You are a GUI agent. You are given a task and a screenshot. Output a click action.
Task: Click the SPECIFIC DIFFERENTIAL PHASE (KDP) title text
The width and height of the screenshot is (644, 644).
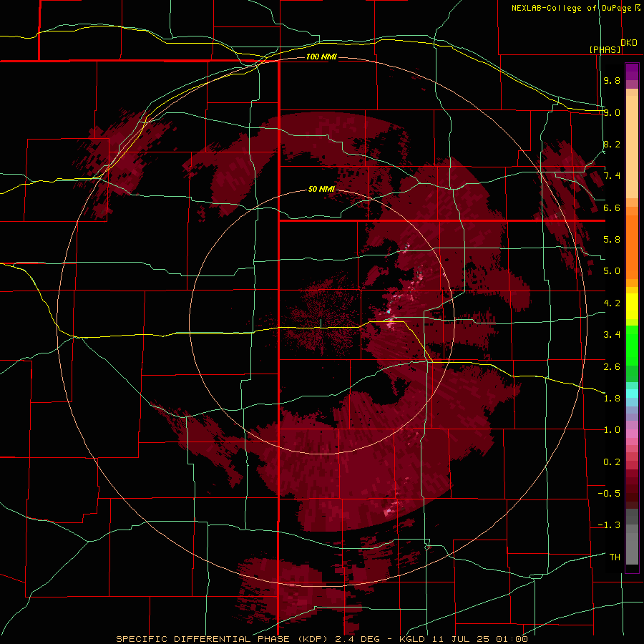point(223,639)
